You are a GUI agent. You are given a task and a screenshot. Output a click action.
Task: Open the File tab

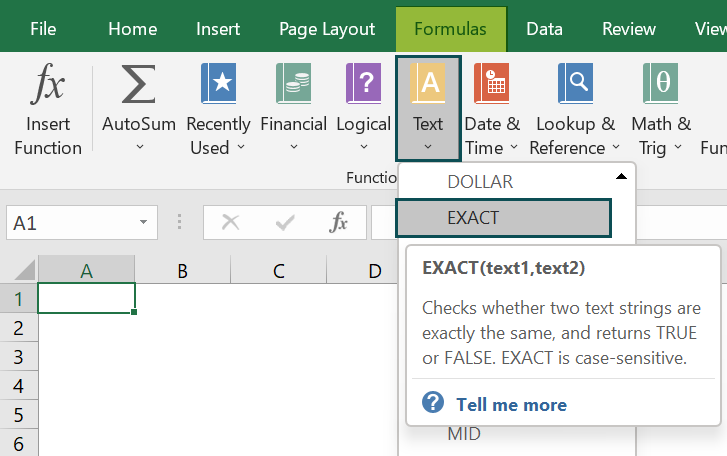(x=43, y=29)
